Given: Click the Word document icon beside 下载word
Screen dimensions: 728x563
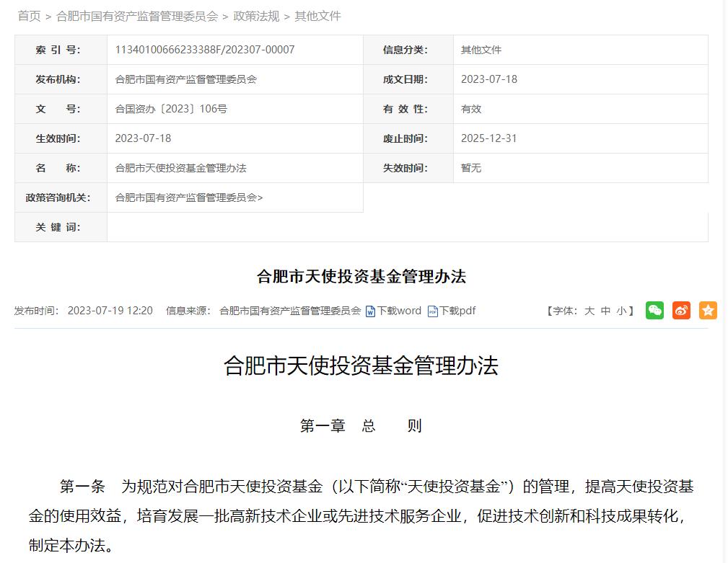Looking at the screenshot, I should click(x=371, y=311).
